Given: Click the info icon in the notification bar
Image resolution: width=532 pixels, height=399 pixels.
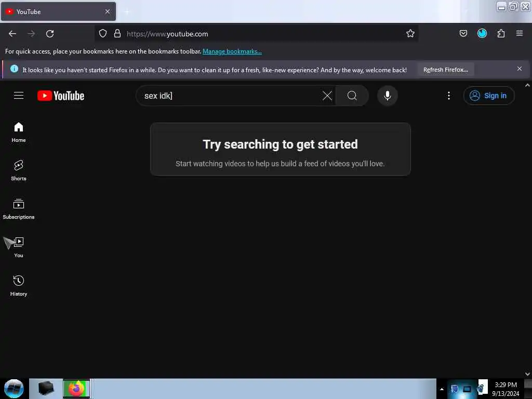Looking at the screenshot, I should (14, 69).
